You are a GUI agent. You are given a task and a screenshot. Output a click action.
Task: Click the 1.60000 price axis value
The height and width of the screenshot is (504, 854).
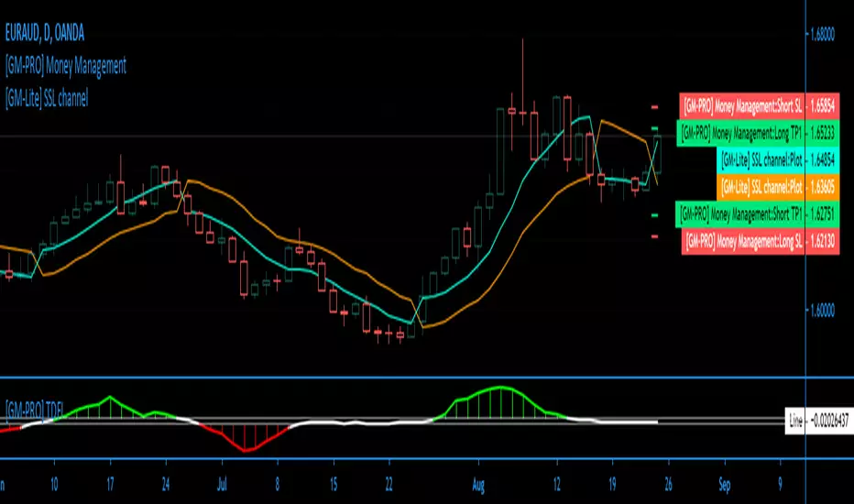coord(822,311)
